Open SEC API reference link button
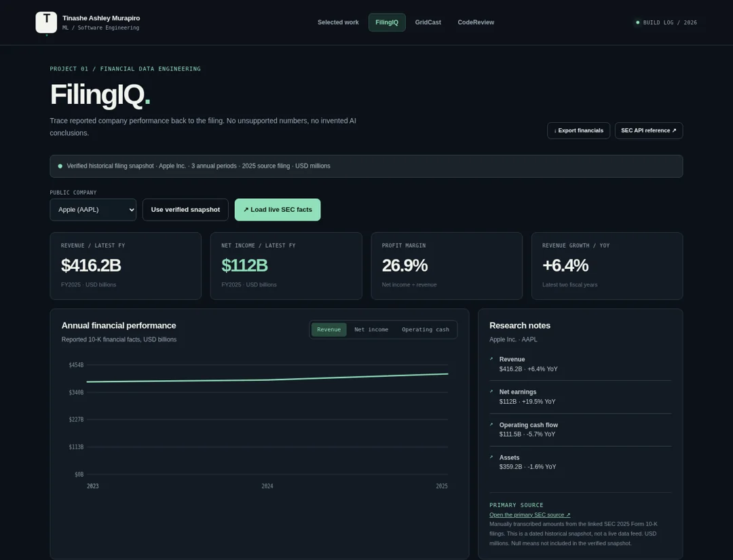The height and width of the screenshot is (560, 733). (648, 130)
